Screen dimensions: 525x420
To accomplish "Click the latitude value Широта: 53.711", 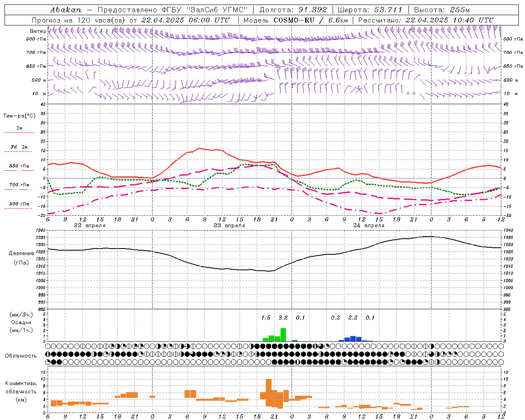I will pyautogui.click(x=369, y=10).
